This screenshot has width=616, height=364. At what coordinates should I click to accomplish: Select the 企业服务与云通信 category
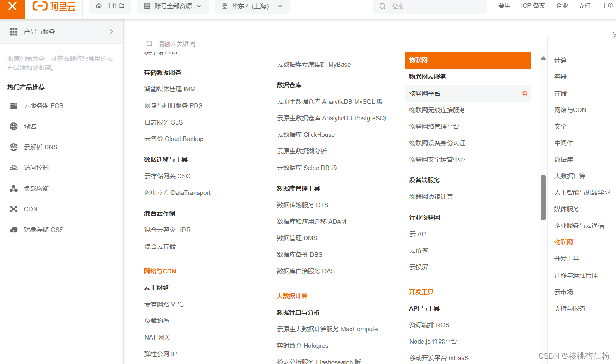point(579,226)
